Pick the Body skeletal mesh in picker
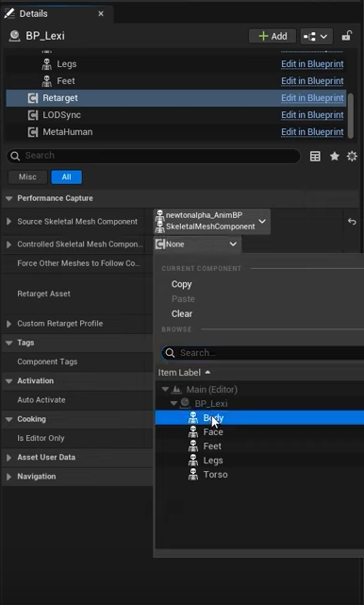 click(x=259, y=418)
